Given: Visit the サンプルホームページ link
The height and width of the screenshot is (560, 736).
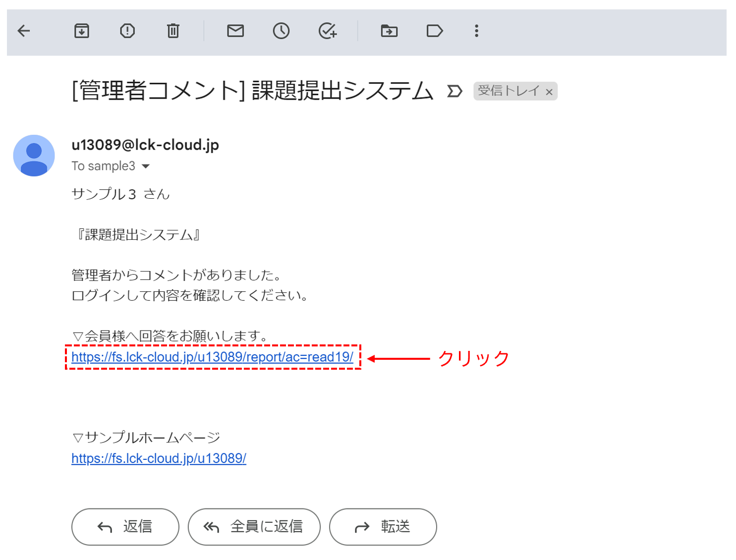Looking at the screenshot, I should (159, 458).
